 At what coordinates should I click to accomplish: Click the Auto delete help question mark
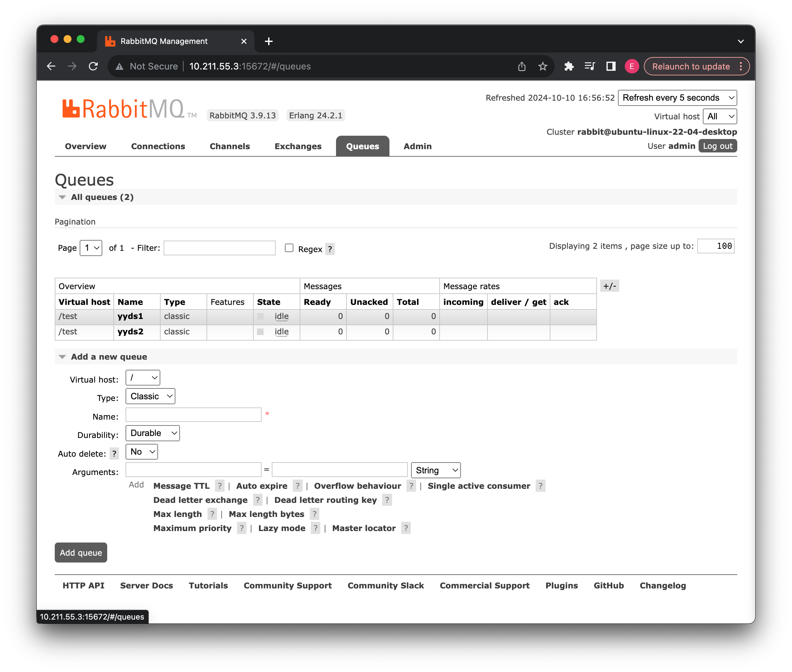(x=114, y=453)
